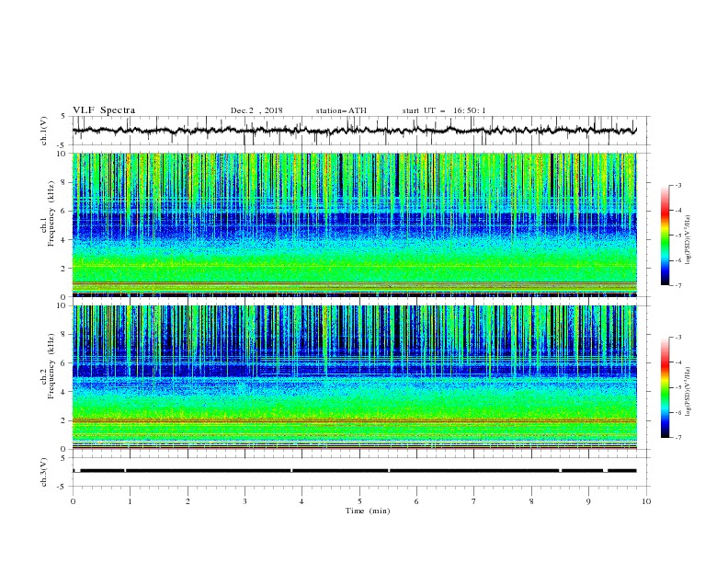Click the "-3" tick on ch.1 colorbar

(x=677, y=185)
